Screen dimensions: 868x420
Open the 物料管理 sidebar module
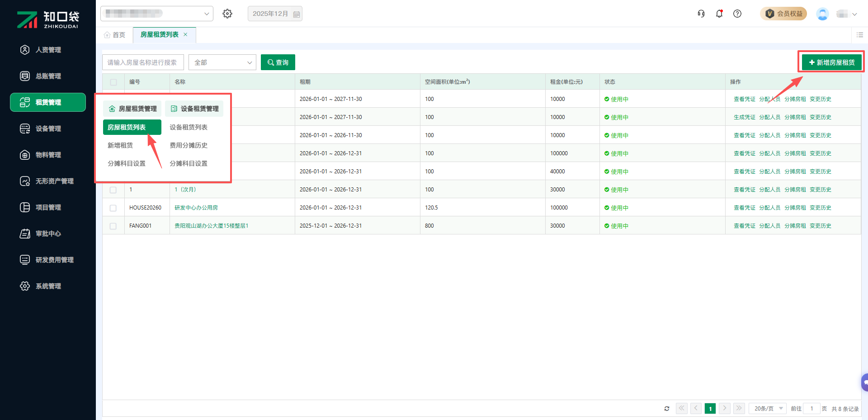coord(48,155)
